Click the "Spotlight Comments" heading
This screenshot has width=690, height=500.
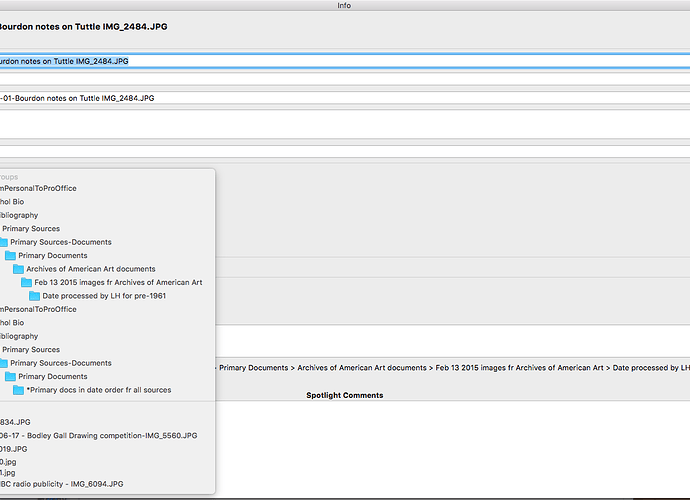[x=345, y=395]
